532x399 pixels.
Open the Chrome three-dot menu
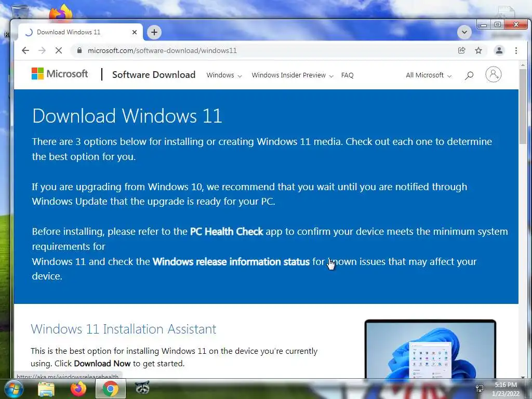coord(516,50)
